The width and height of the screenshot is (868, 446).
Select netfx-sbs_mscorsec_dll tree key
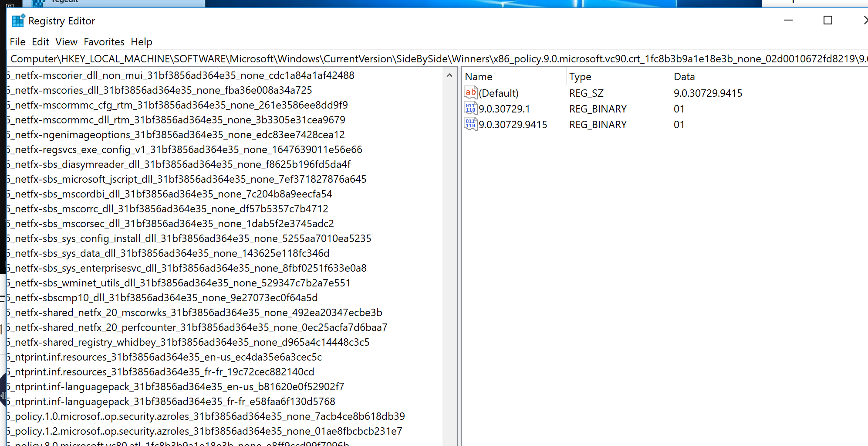point(171,224)
